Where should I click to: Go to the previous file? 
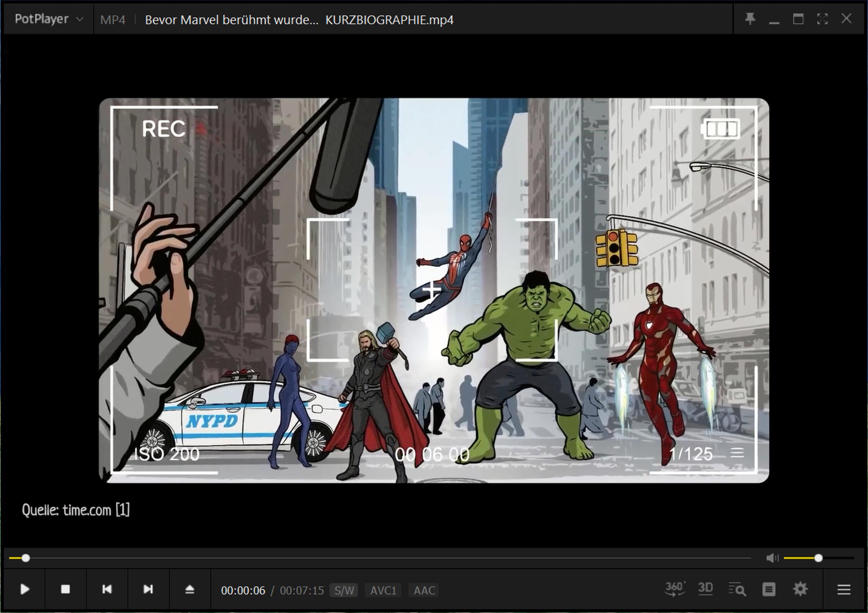[107, 589]
